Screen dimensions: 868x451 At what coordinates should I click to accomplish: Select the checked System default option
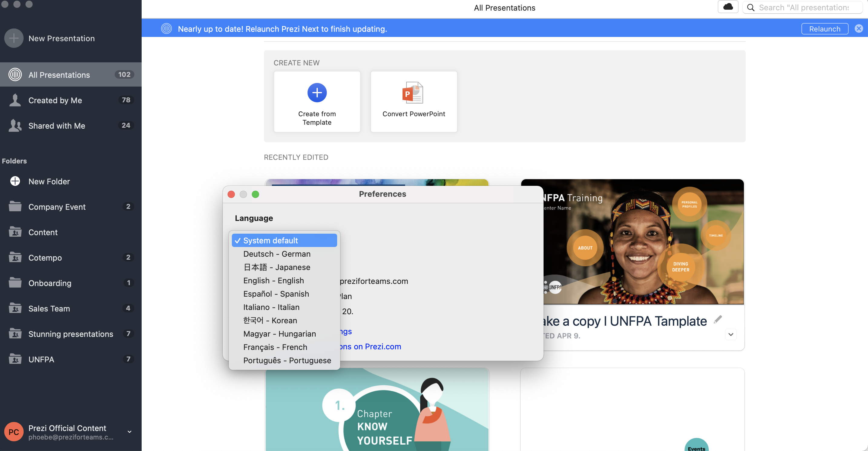(x=271, y=240)
